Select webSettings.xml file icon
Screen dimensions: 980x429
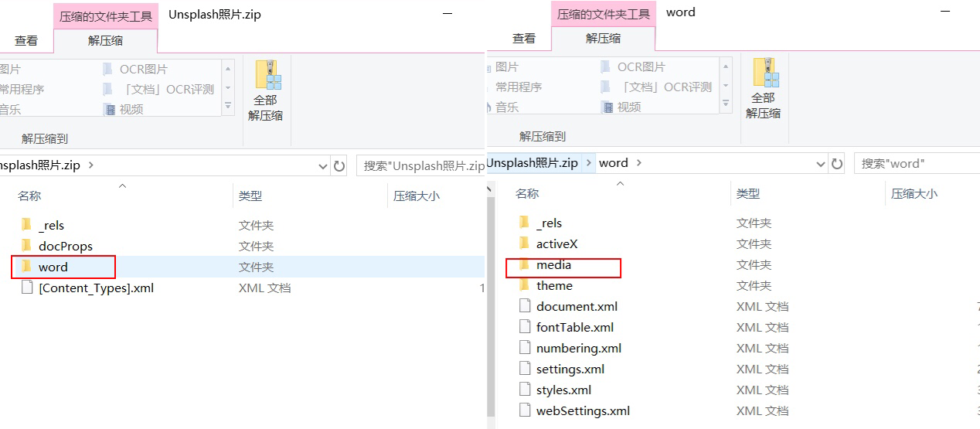(x=525, y=410)
